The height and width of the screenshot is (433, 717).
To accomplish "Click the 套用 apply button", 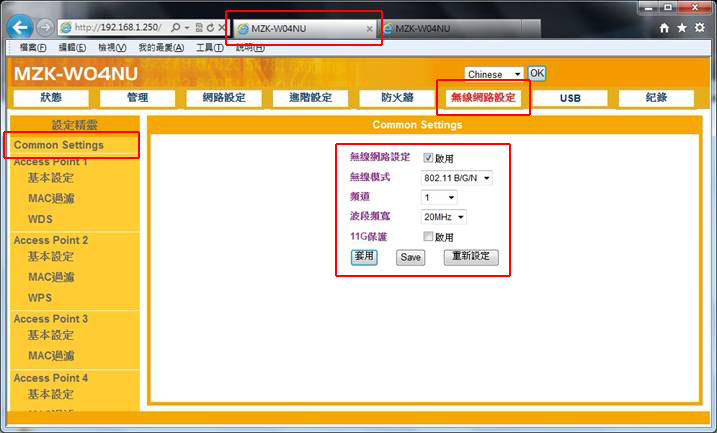I will [x=364, y=257].
